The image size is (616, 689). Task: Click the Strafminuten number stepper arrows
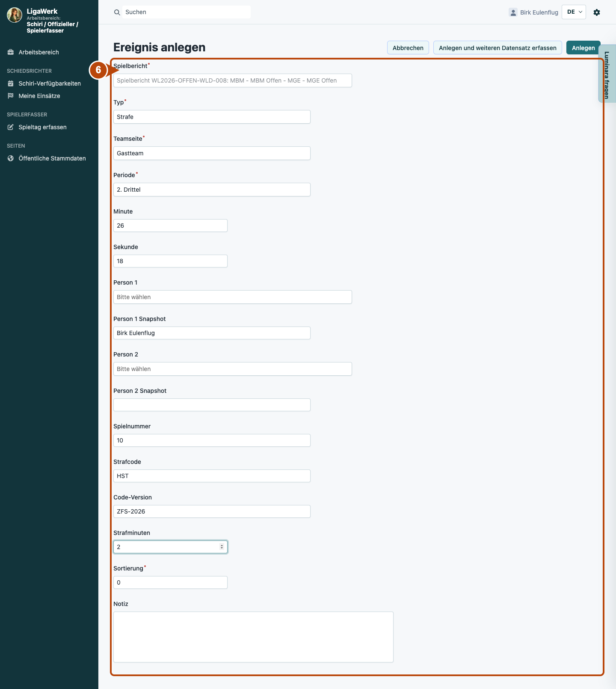coord(222,547)
